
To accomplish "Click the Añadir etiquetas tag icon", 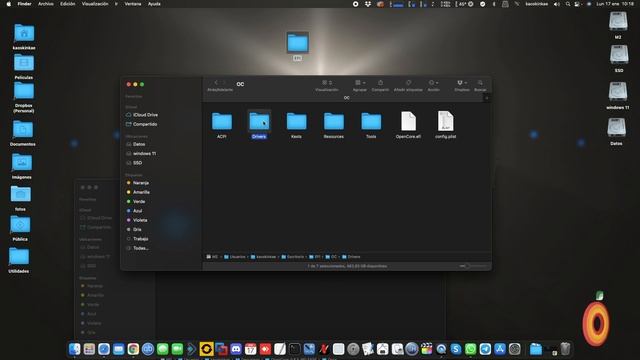I will [x=408, y=83].
